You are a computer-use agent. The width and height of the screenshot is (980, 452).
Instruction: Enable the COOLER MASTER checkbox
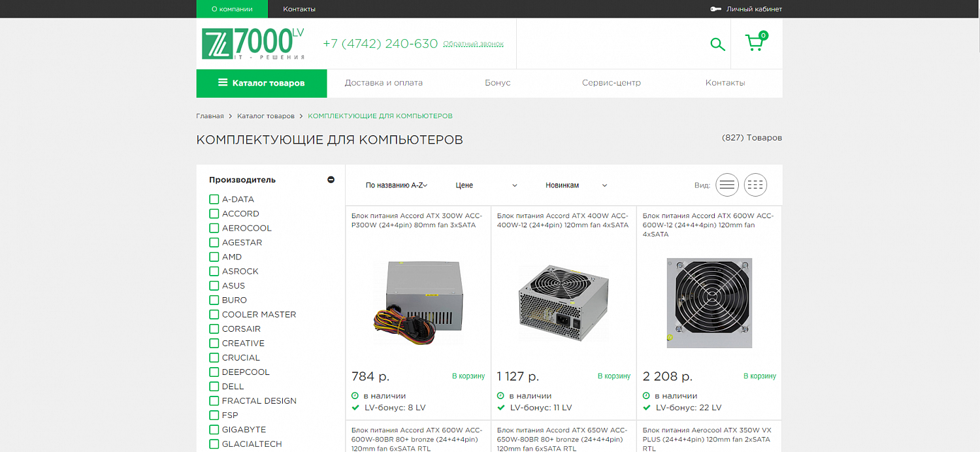click(214, 314)
